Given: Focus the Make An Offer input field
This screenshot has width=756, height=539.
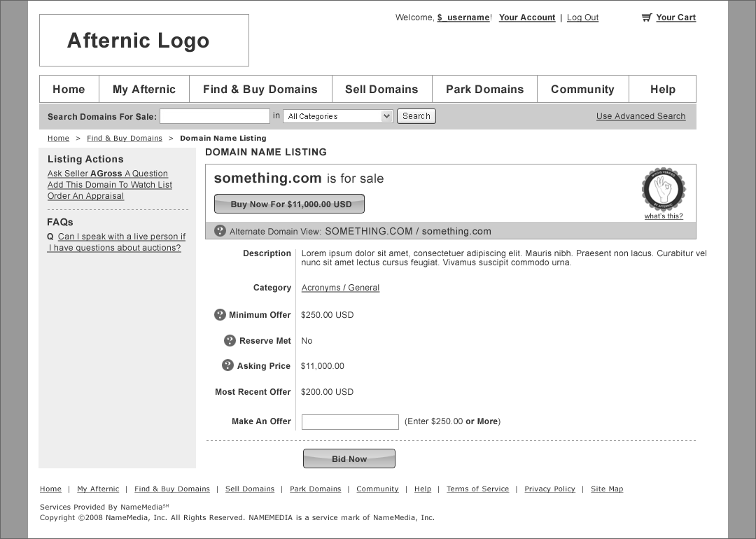Looking at the screenshot, I should point(350,422).
